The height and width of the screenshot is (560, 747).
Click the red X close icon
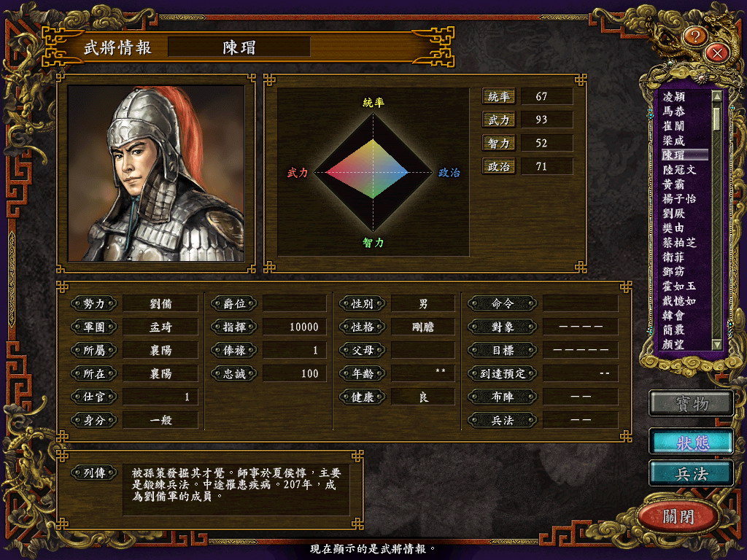(x=718, y=52)
